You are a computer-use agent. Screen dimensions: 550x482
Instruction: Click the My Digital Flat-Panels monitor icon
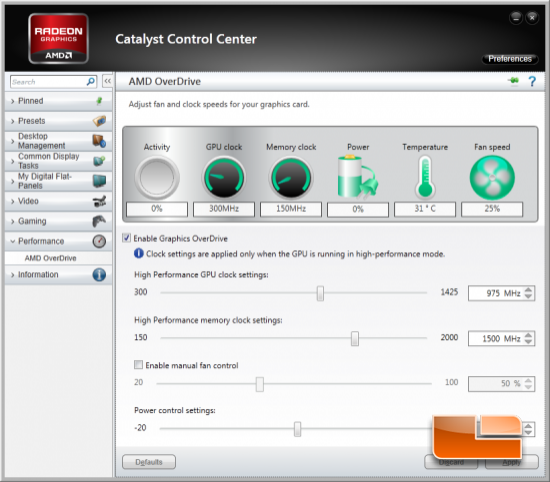[99, 181]
